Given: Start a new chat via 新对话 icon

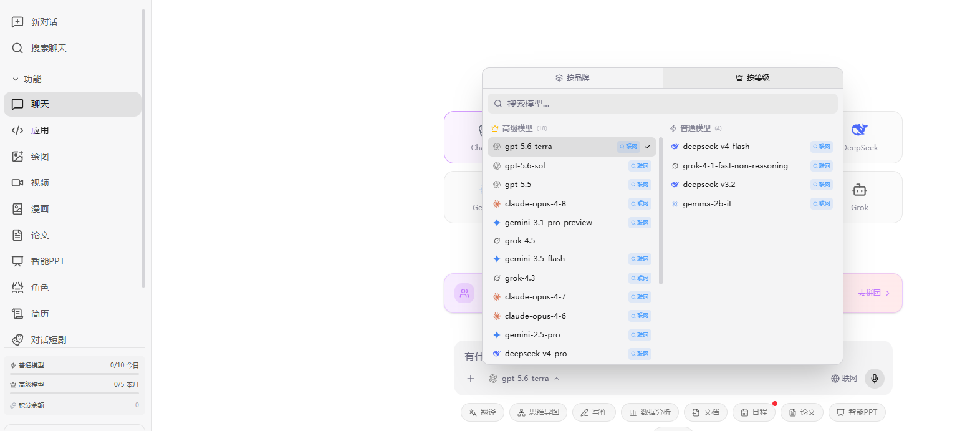Looking at the screenshot, I should tap(17, 22).
